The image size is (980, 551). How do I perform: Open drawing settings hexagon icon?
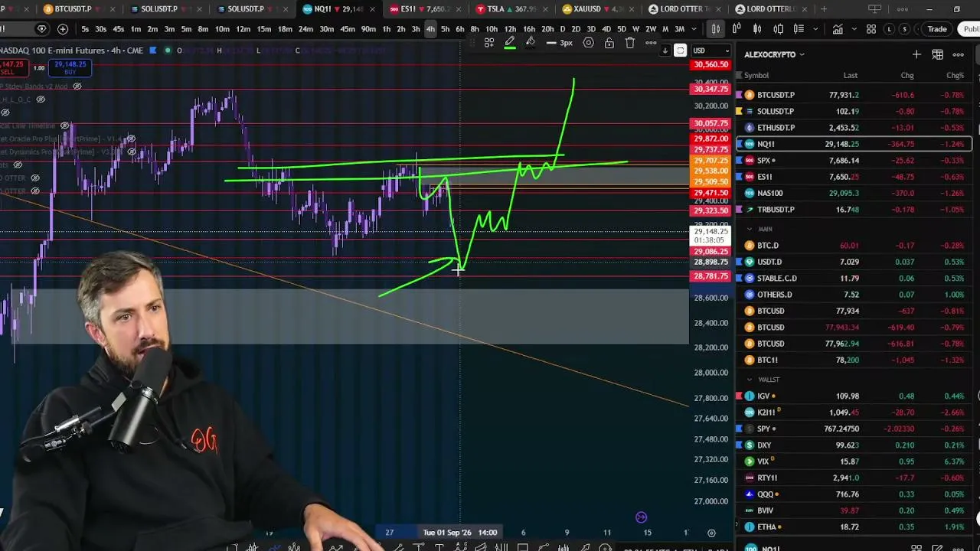click(x=588, y=43)
